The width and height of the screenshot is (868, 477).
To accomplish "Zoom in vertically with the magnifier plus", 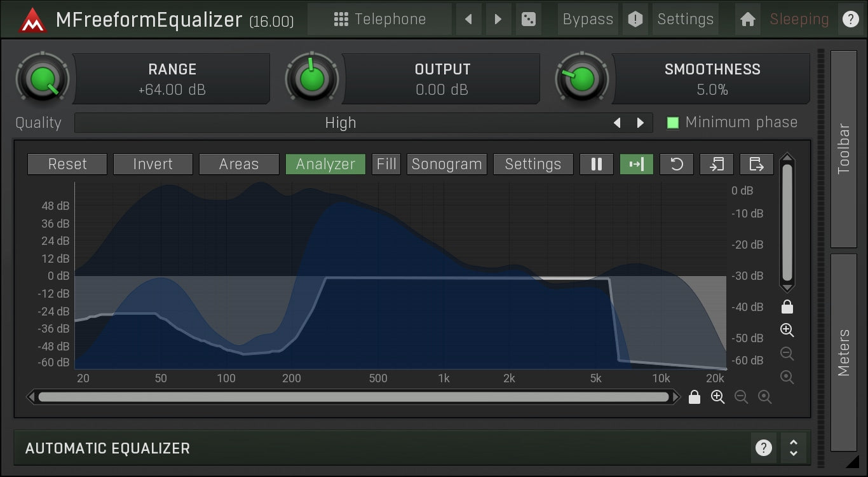I will pyautogui.click(x=787, y=330).
